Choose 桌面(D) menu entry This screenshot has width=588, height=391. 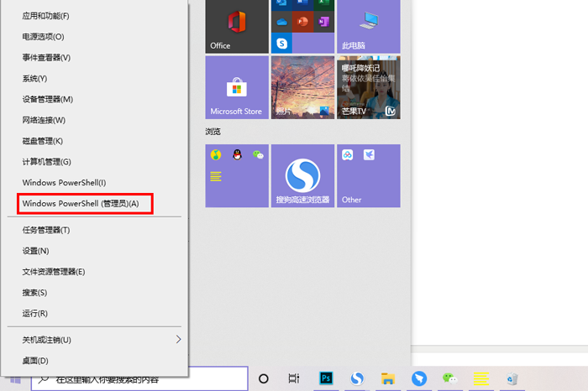pyautogui.click(x=94, y=361)
